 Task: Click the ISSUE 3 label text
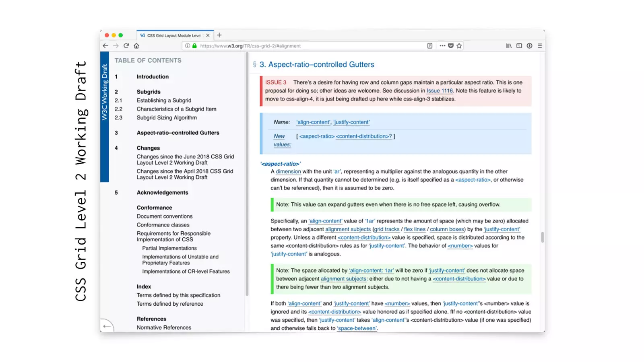[276, 82]
